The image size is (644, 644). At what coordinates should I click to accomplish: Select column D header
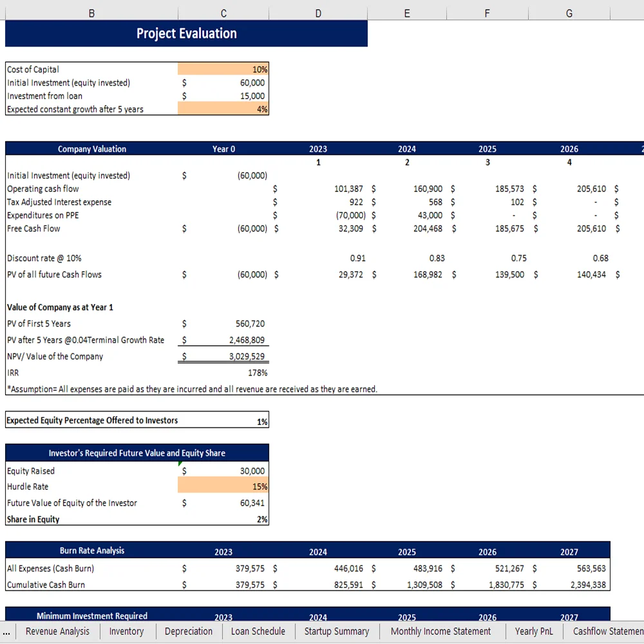(318, 14)
